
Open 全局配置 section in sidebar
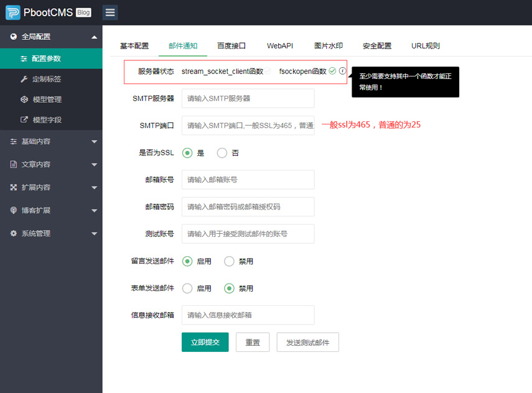(37, 35)
